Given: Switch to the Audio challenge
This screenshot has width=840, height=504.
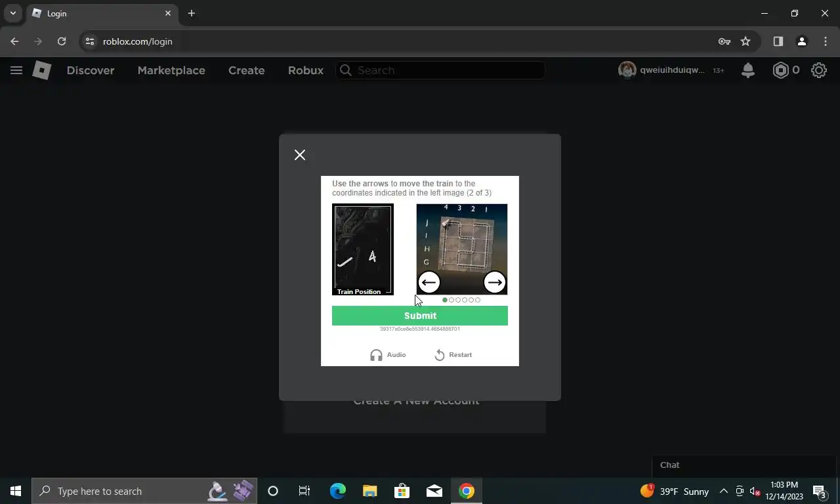Looking at the screenshot, I should (388, 355).
